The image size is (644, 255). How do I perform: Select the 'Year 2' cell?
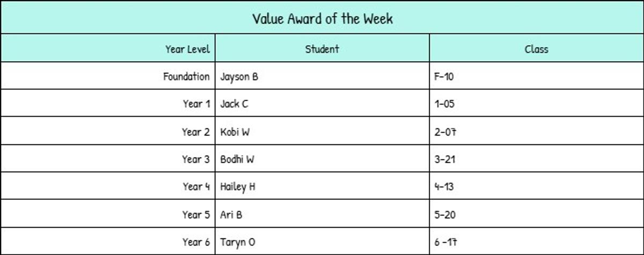coord(195,132)
